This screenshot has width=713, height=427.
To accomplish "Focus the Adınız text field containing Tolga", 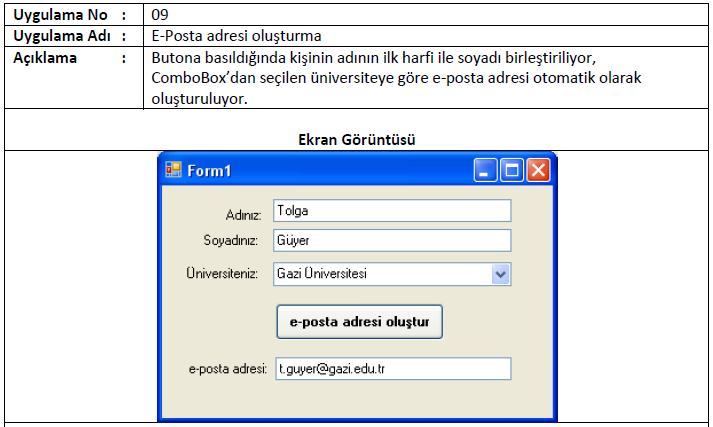I will pos(392,211).
